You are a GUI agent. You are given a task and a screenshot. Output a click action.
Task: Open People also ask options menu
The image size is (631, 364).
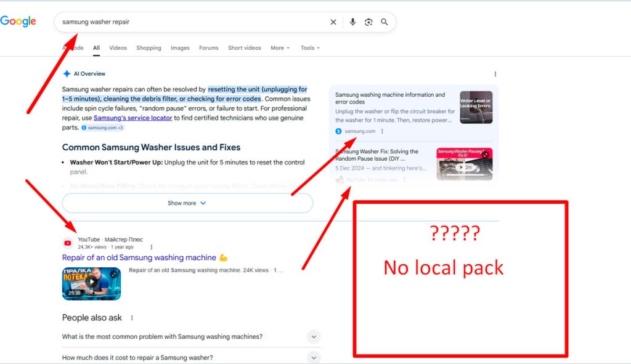tap(132, 318)
